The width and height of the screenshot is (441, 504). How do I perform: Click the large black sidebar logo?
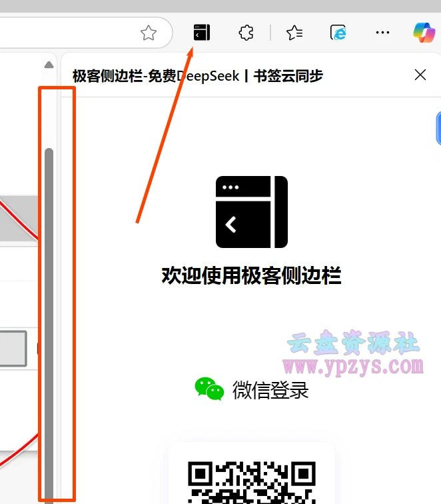251,212
